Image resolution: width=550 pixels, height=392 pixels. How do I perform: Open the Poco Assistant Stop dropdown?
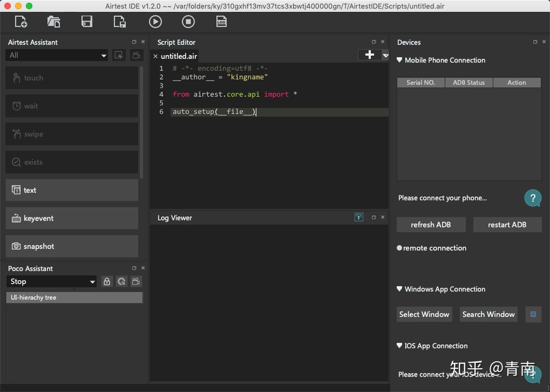tap(51, 282)
